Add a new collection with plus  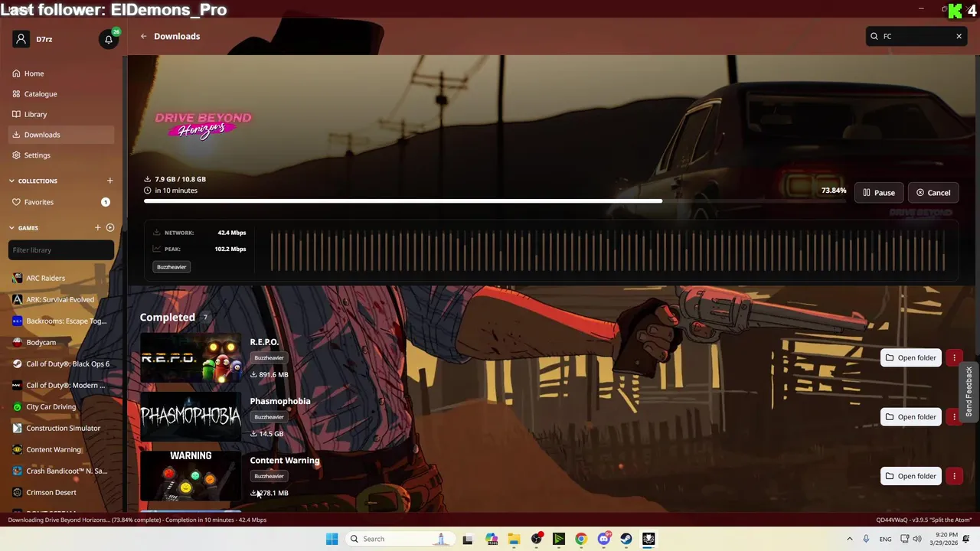pos(109,181)
